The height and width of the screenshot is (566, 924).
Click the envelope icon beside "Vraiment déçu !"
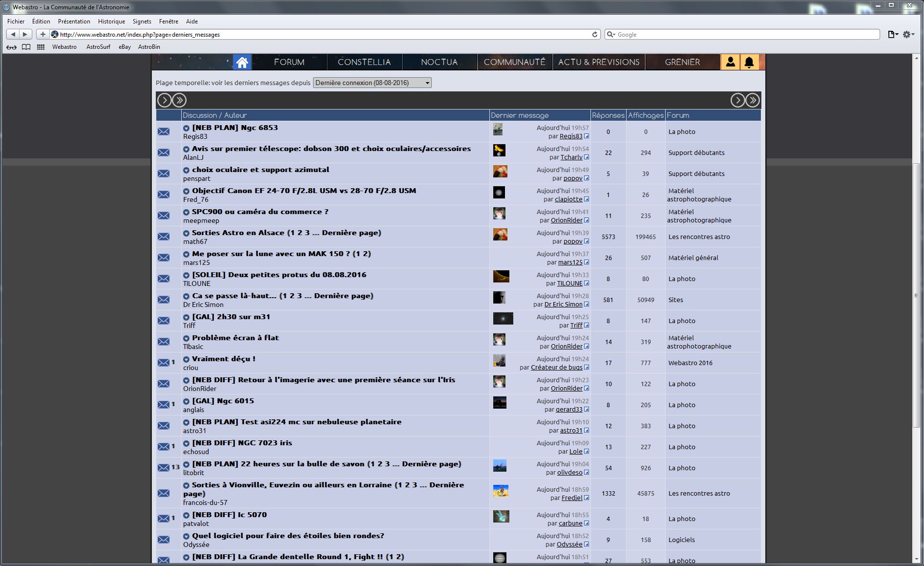[163, 362]
